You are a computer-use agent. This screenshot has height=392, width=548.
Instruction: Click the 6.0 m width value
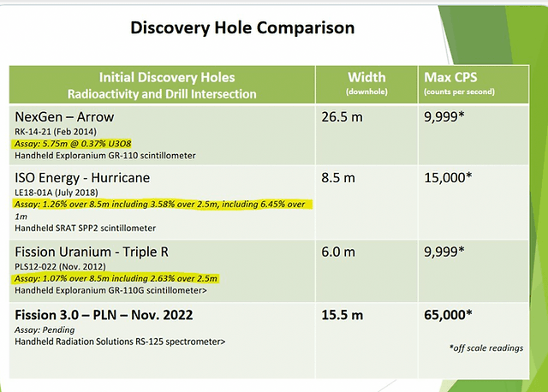[338, 252]
